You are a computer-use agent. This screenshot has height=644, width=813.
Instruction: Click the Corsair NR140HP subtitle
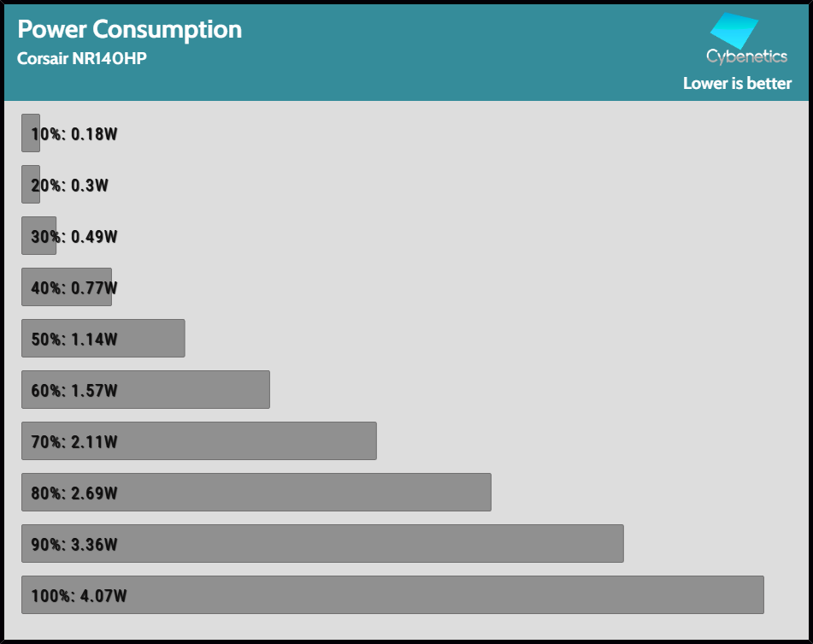point(76,60)
